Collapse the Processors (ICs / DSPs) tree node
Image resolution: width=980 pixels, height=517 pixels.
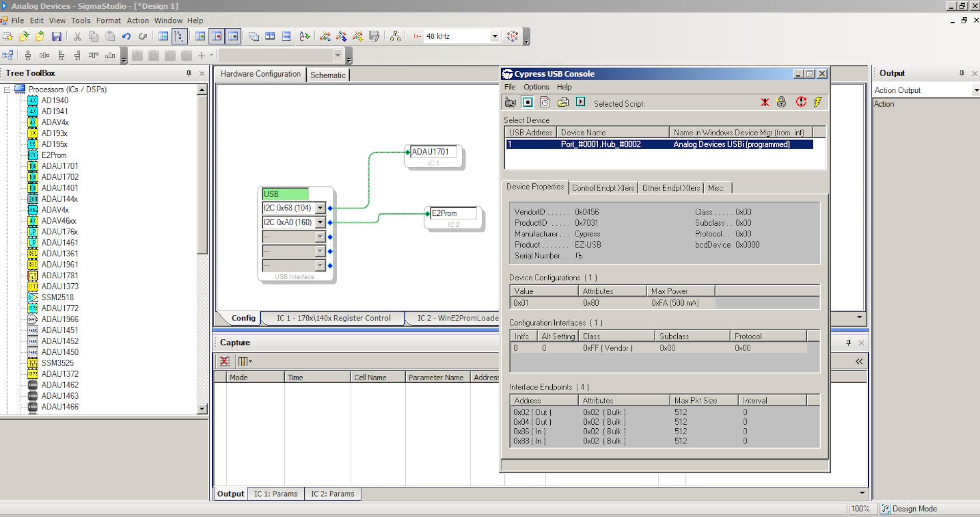[x=7, y=90]
